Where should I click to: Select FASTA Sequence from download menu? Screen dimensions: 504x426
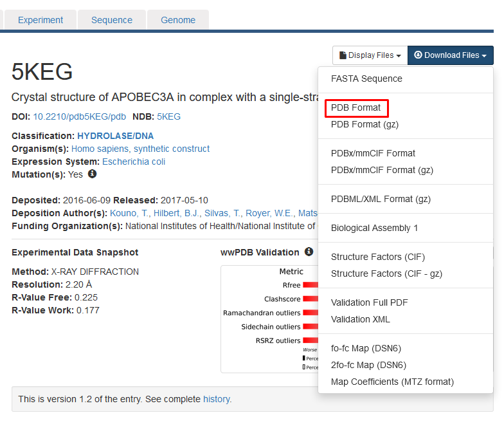[366, 79]
